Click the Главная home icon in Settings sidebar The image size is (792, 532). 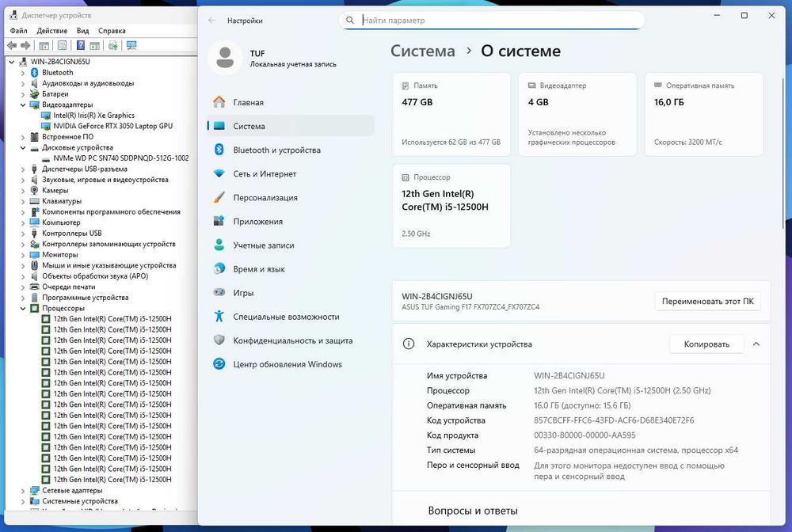[x=219, y=102]
